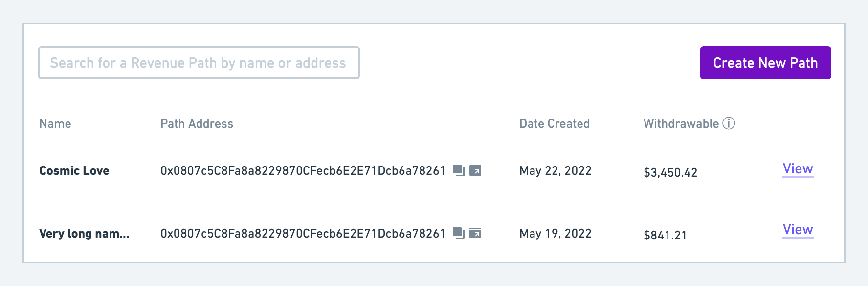Click the May 22, 2022 date

(x=556, y=171)
